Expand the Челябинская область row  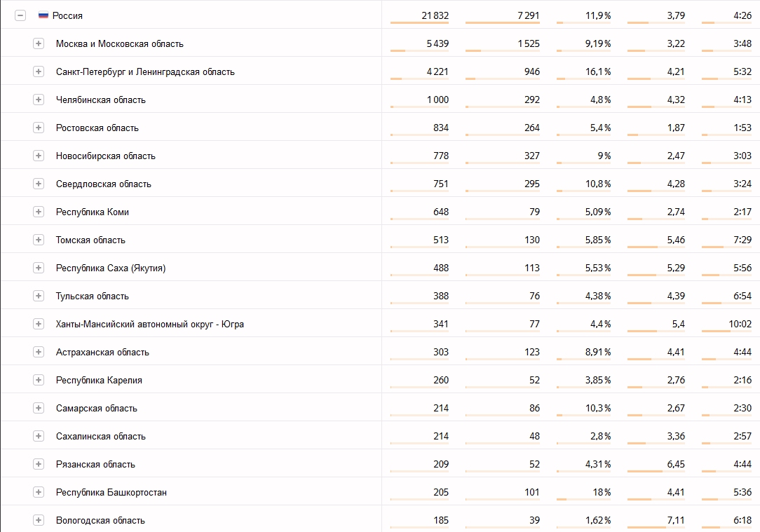[39, 100]
